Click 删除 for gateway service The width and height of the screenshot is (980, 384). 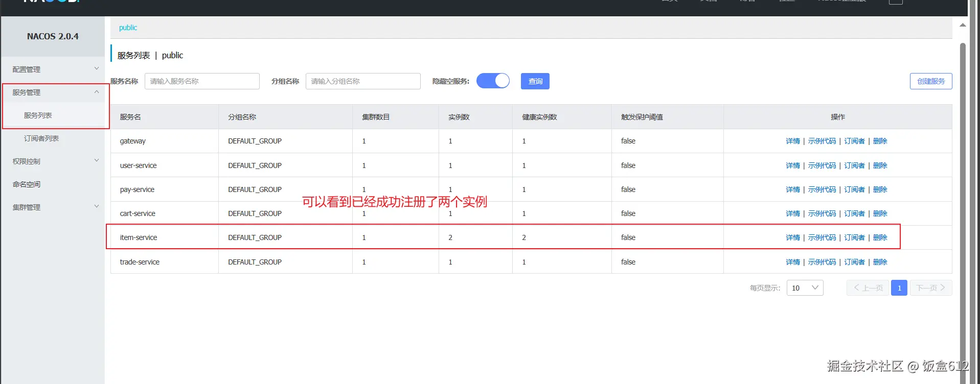tap(880, 141)
